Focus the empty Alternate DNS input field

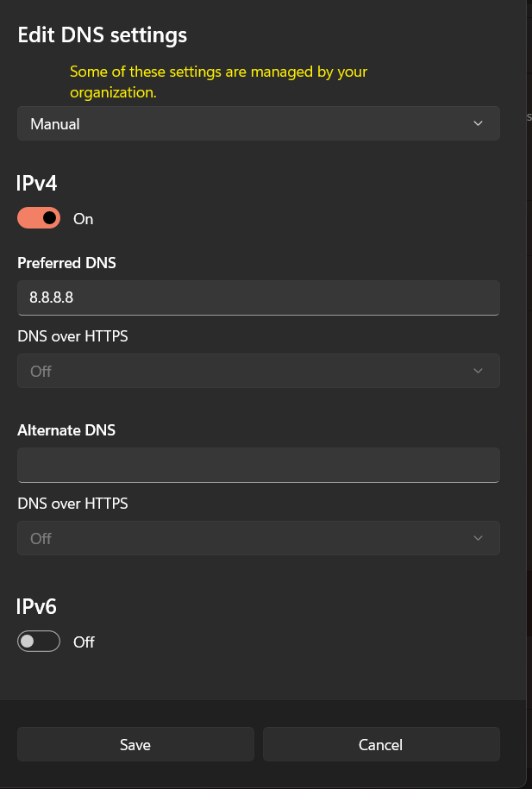click(258, 465)
